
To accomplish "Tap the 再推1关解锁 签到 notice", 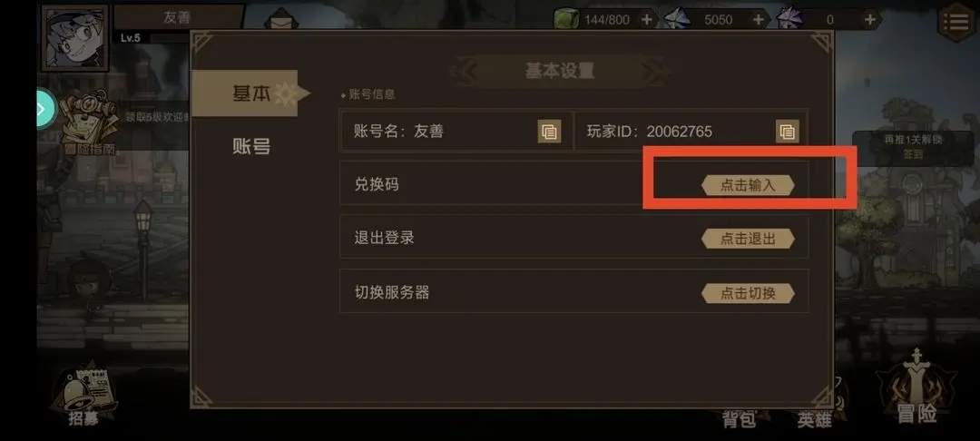I will [x=913, y=147].
